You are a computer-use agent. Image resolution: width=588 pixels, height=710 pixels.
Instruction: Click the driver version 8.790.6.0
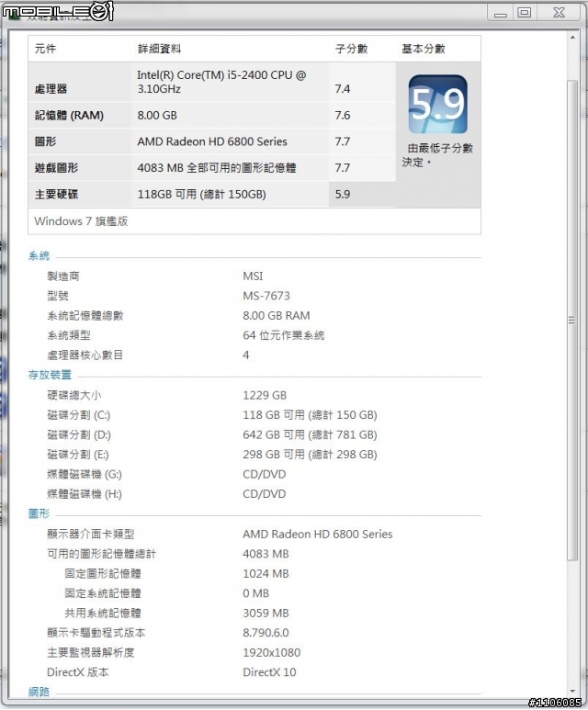pyautogui.click(x=266, y=633)
